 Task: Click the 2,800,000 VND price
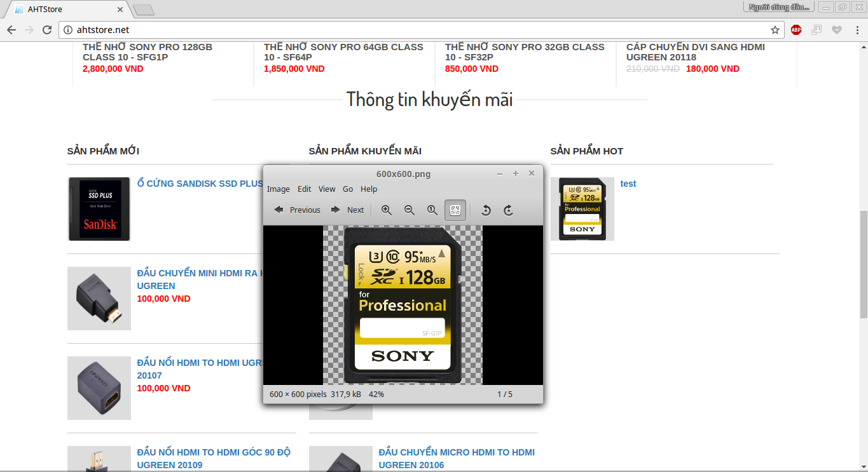113,69
